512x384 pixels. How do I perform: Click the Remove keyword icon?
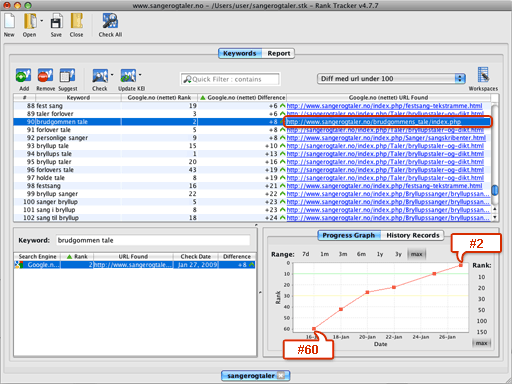[x=45, y=76]
